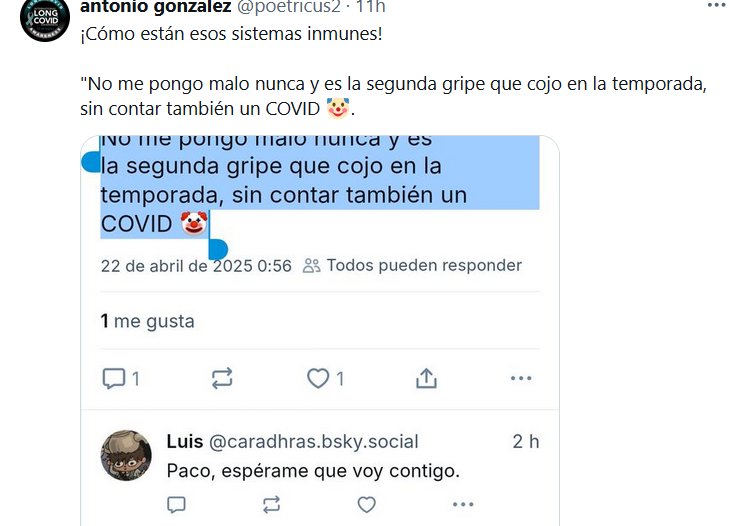This screenshot has width=730, height=526.
Task: Open the three-dot menu of the main post
Action: tap(521, 378)
